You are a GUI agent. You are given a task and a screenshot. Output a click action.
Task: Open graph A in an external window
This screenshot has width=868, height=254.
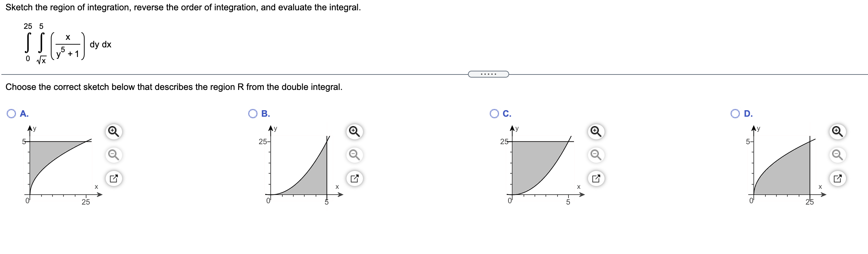click(113, 178)
